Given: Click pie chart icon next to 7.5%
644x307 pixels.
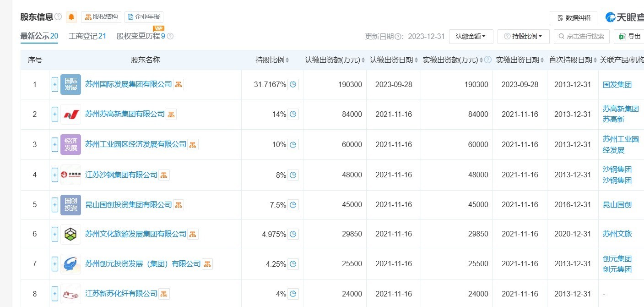Looking at the screenshot, I should click(x=293, y=204).
